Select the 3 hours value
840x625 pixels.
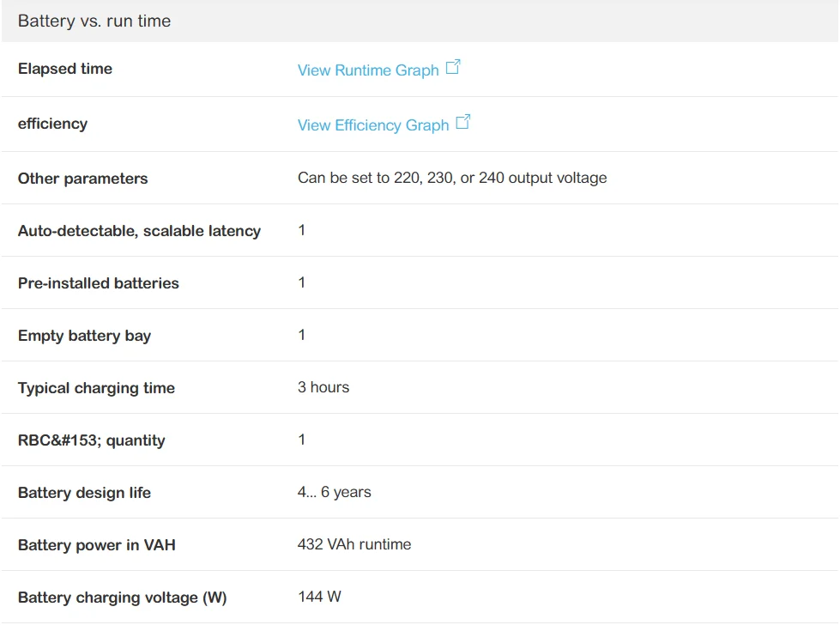[x=323, y=387]
